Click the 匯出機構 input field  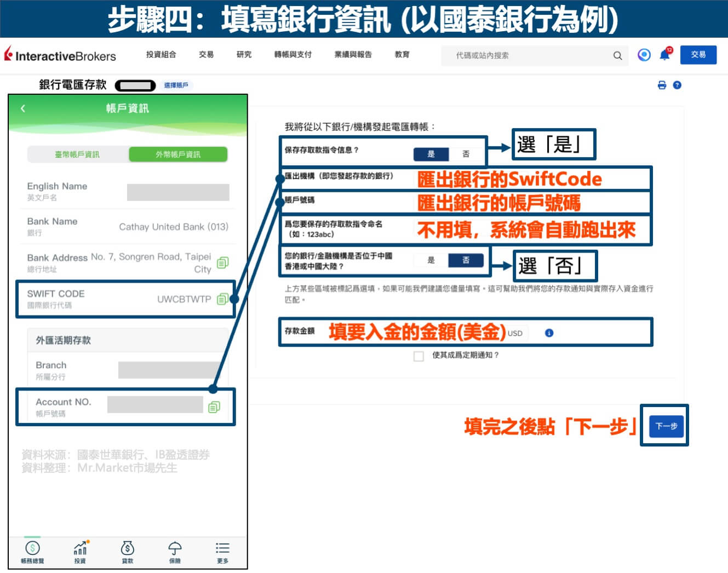click(531, 179)
